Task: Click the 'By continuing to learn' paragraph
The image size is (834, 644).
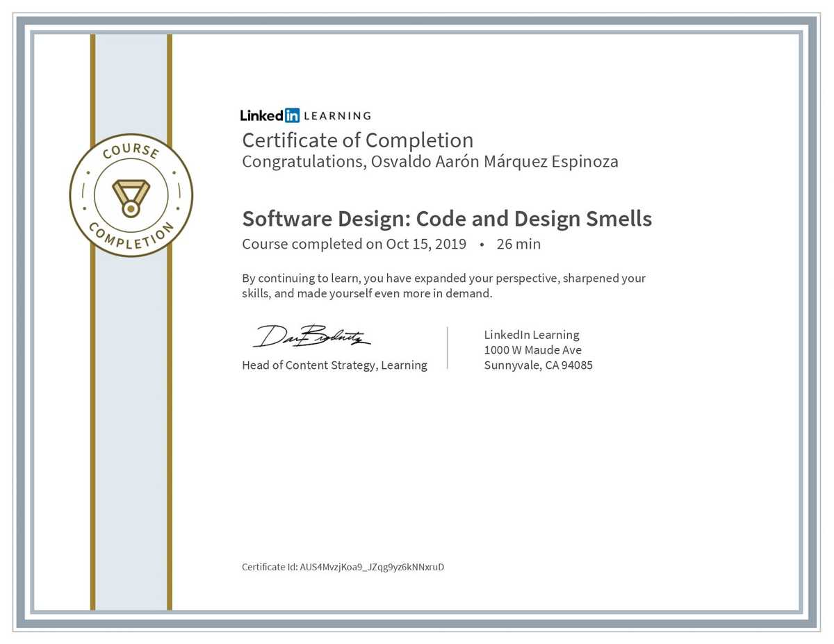Action: 443,286
